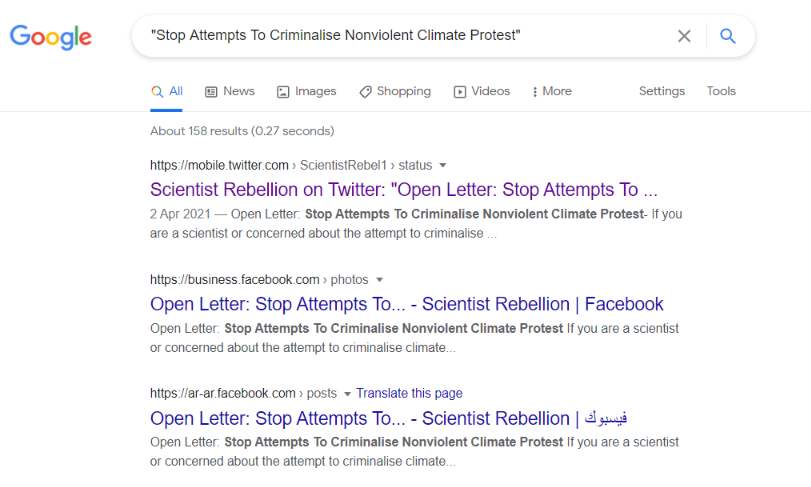811x487 pixels.
Task: Open the ar-ar.facebook.com Scientist Rebellion Facebook result
Action: pos(388,418)
